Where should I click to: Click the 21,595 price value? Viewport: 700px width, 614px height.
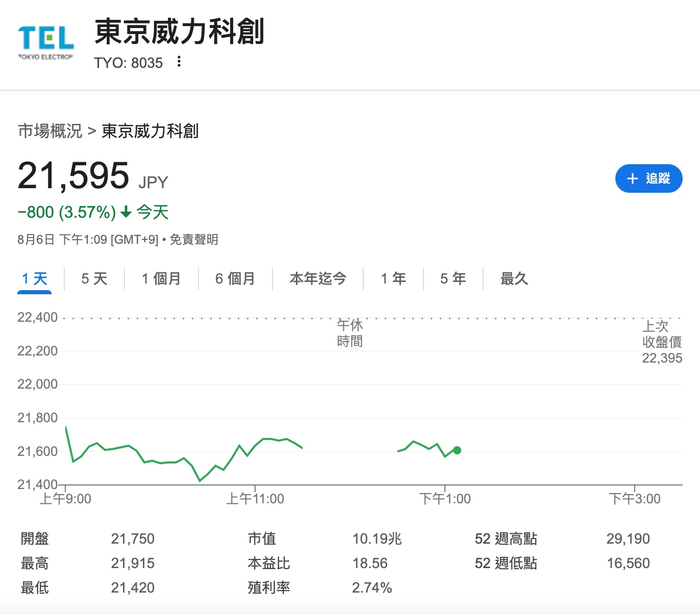coord(73,175)
